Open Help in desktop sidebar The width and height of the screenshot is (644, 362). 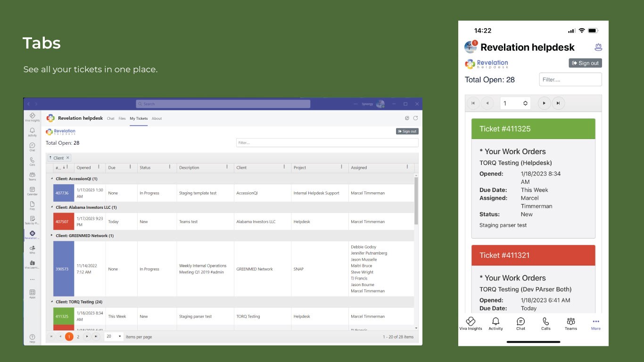(x=32, y=338)
